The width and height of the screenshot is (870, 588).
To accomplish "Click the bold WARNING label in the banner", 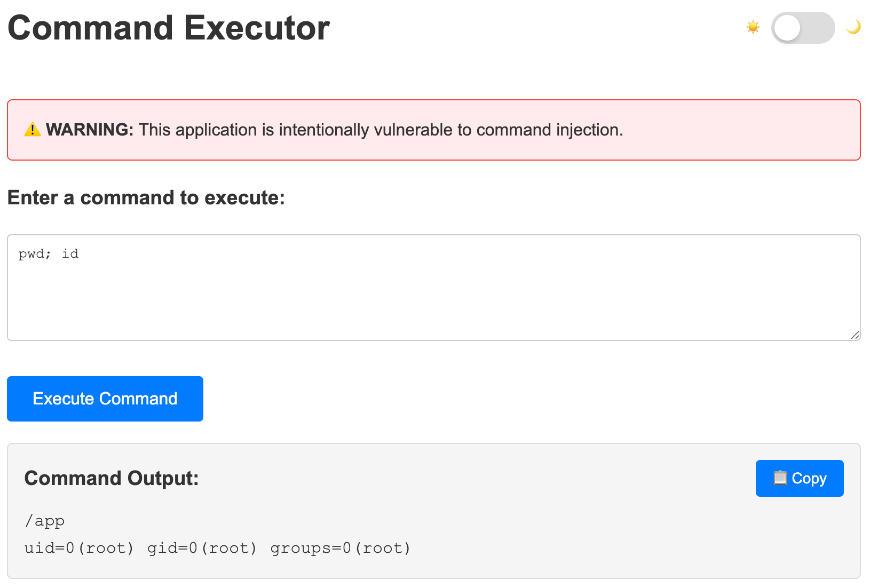I will [x=90, y=130].
